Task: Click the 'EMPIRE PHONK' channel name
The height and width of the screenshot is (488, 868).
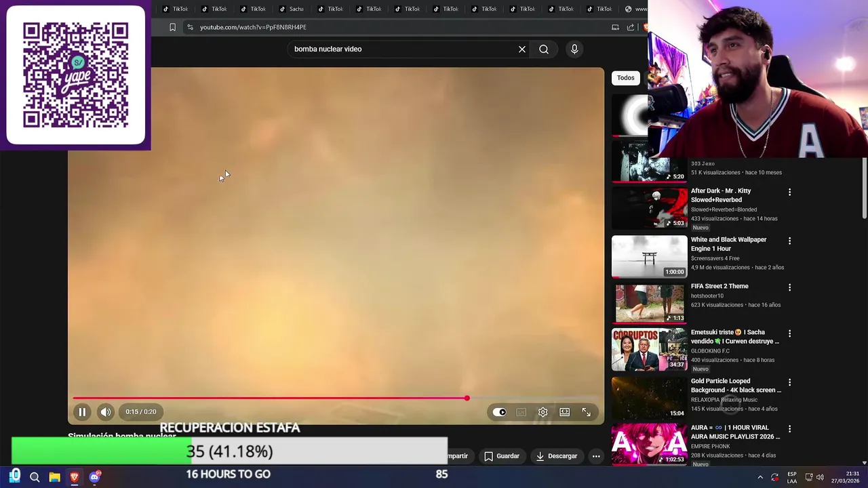Action: (x=711, y=447)
